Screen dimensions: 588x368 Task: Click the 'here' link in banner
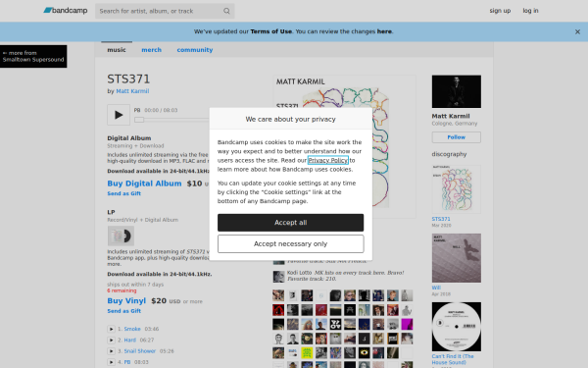pos(384,31)
